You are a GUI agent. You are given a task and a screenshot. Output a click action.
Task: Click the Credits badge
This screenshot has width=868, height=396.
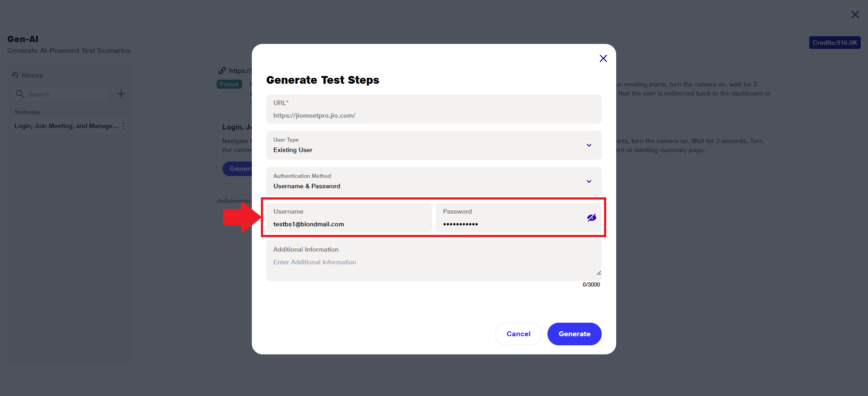point(835,43)
